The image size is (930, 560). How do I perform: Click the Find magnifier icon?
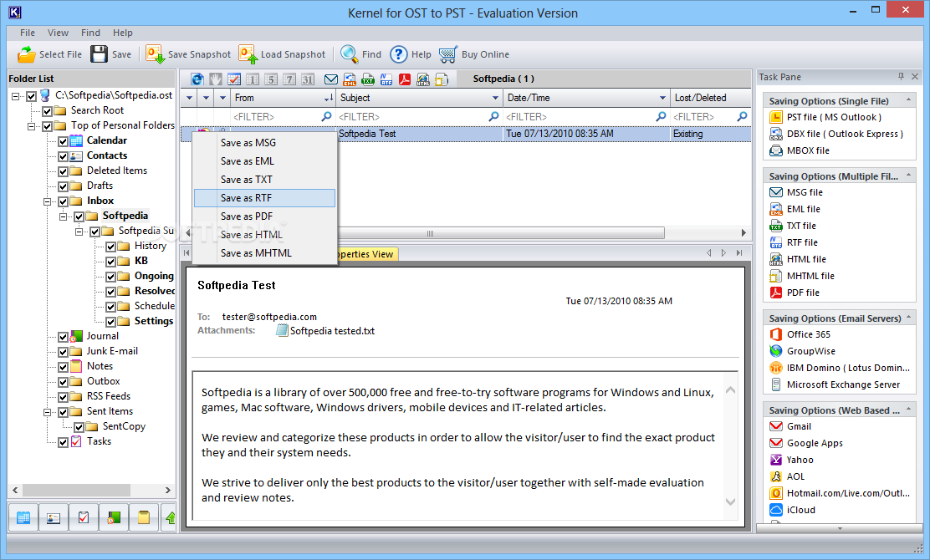[349, 54]
